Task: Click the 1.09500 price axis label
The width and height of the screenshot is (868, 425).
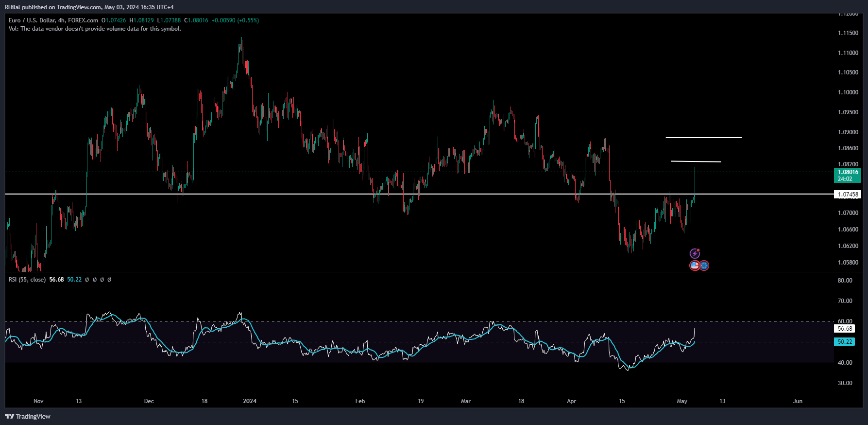Action: point(848,112)
